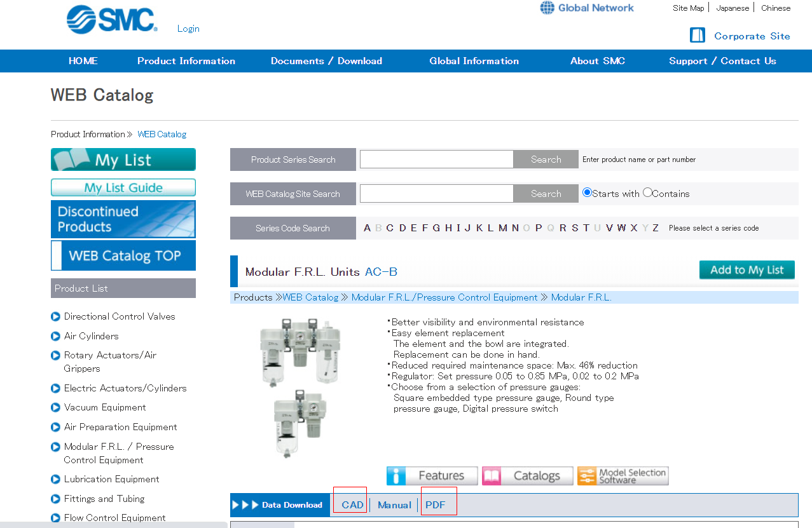Open the Features button with info icon
The width and height of the screenshot is (812, 528).
pos(432,475)
